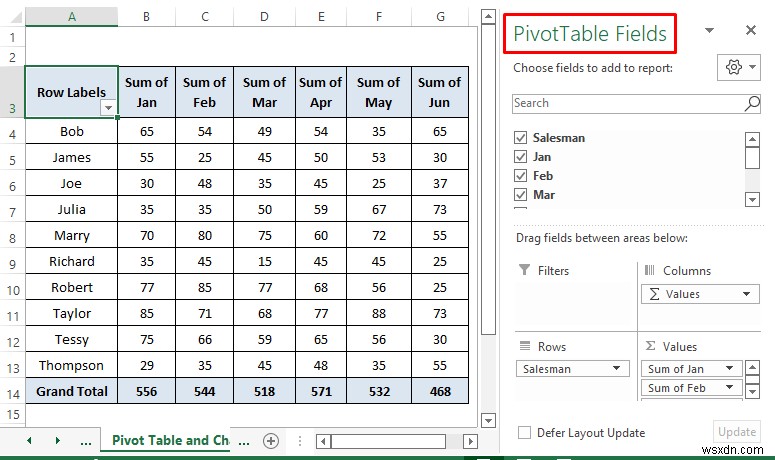Open the Row Labels filter dropdown
This screenshot has width=775, height=460.
(x=108, y=107)
